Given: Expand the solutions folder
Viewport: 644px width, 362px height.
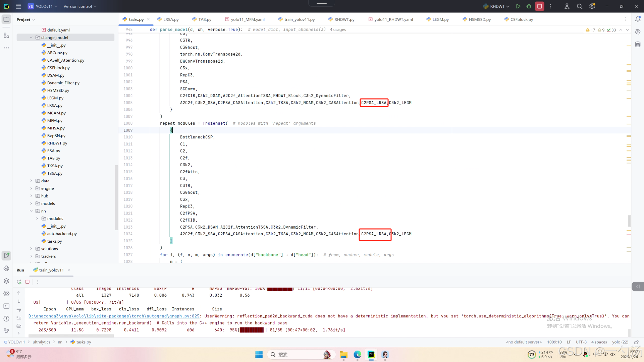Looking at the screenshot, I should coord(31,249).
